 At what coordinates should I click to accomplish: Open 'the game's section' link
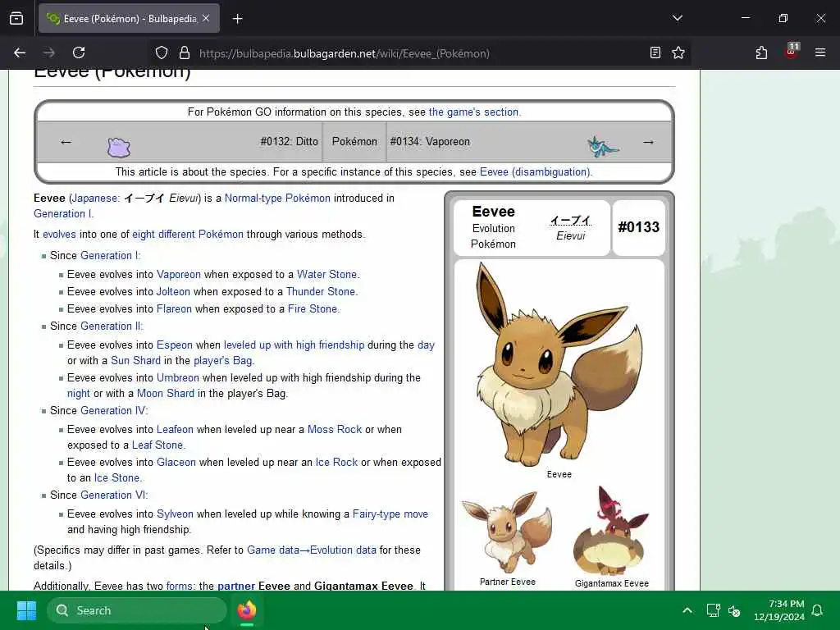pyautogui.click(x=473, y=112)
